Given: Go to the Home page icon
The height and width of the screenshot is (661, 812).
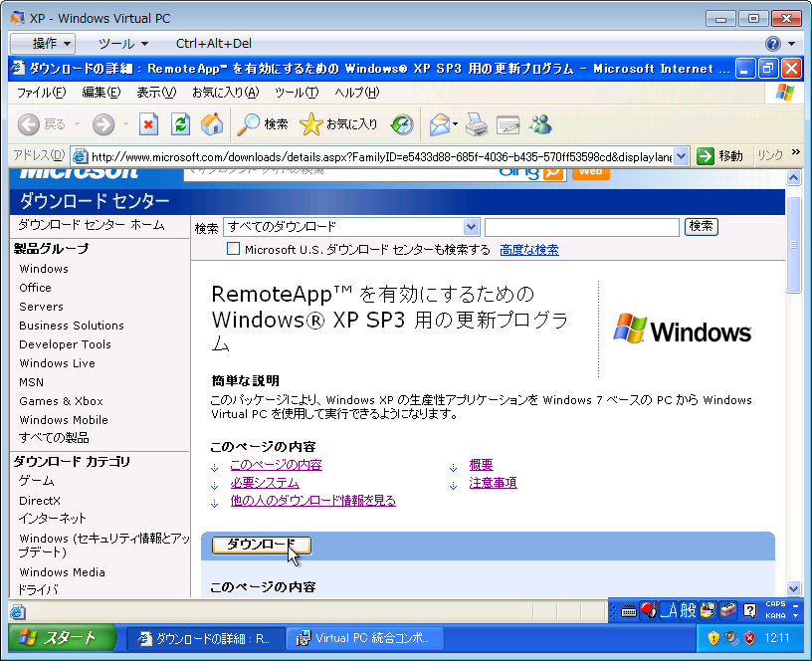Looking at the screenshot, I should coord(212,124).
